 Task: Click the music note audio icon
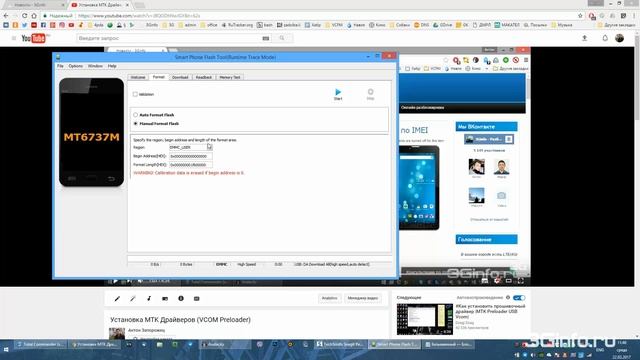149,299
